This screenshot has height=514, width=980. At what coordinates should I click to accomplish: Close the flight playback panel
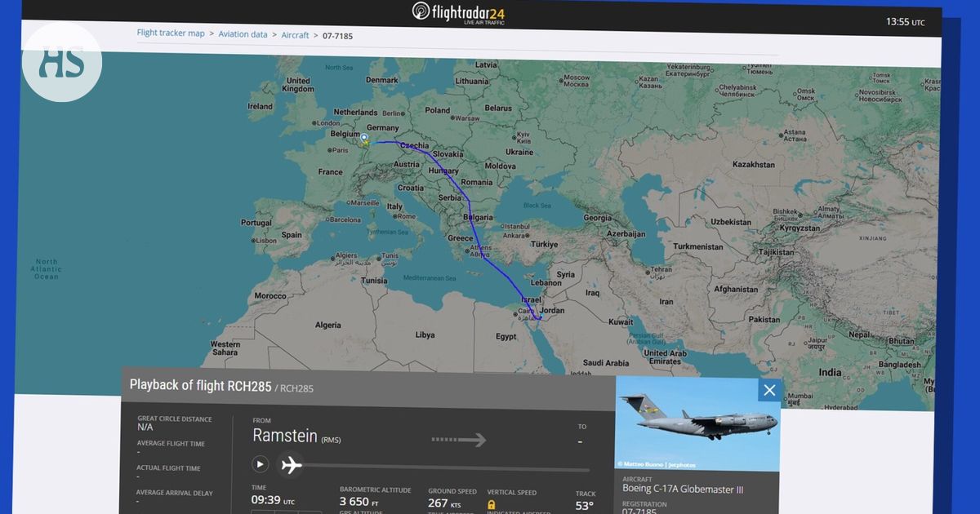click(769, 390)
